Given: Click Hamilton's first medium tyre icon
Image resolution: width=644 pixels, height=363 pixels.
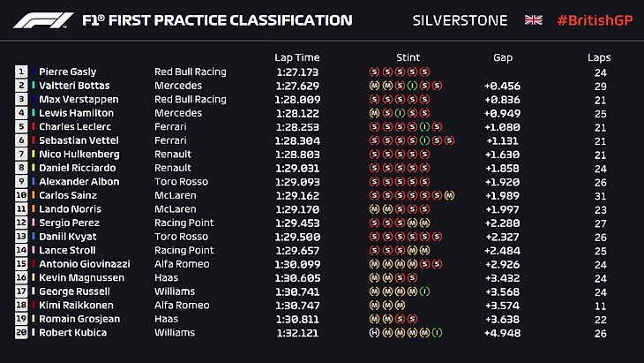Looking at the screenshot, I should pos(375,113).
